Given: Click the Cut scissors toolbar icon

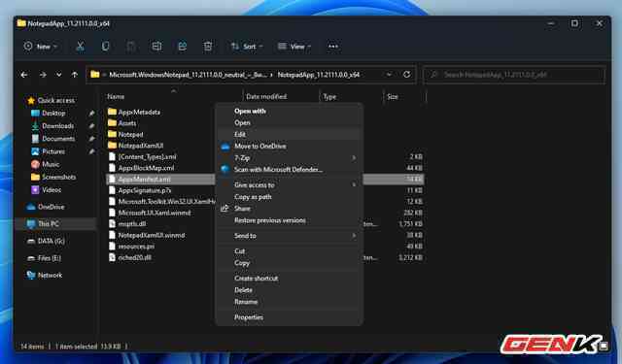Looking at the screenshot, I should (80, 47).
